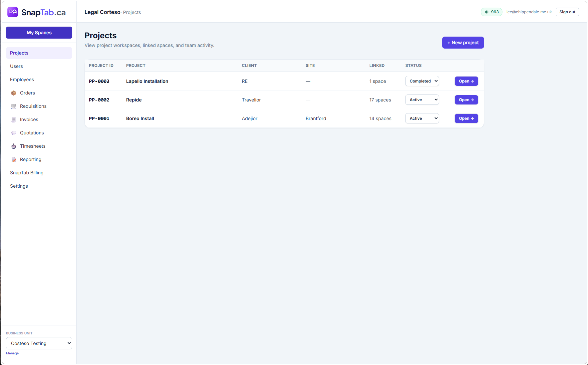Open the Lapello Installation project

(x=466, y=81)
